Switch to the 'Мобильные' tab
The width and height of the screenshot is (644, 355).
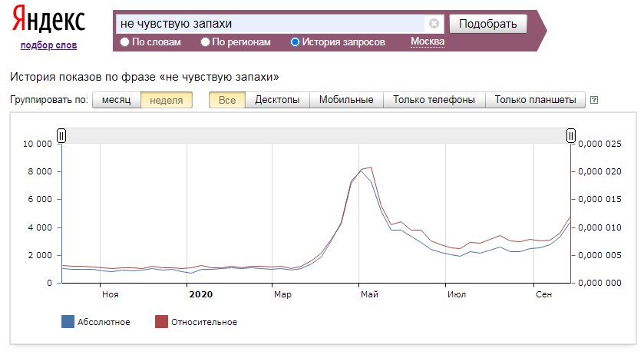click(x=346, y=100)
